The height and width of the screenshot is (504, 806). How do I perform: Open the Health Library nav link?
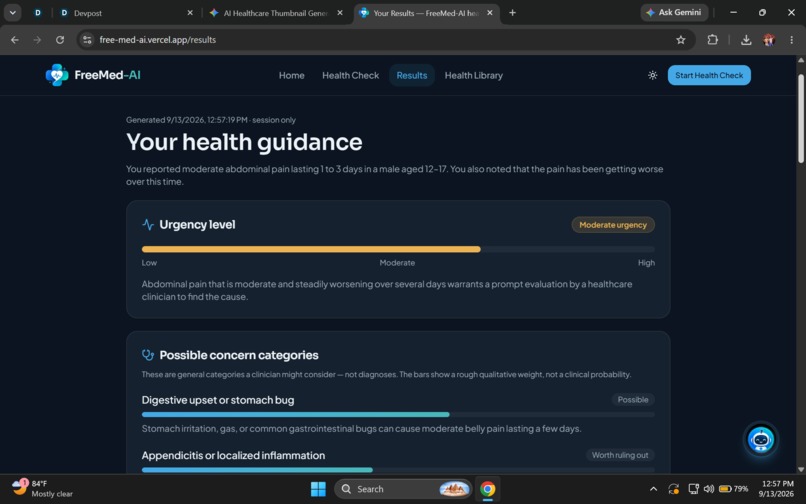(x=473, y=75)
